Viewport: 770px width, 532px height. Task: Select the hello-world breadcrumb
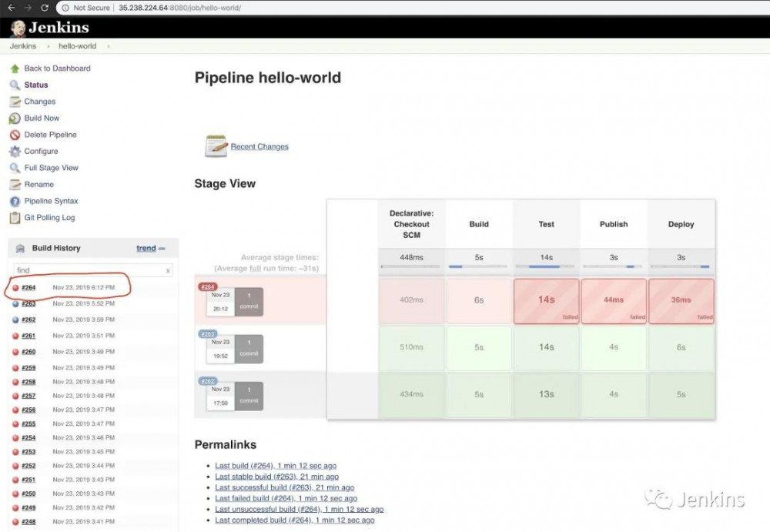[78, 45]
